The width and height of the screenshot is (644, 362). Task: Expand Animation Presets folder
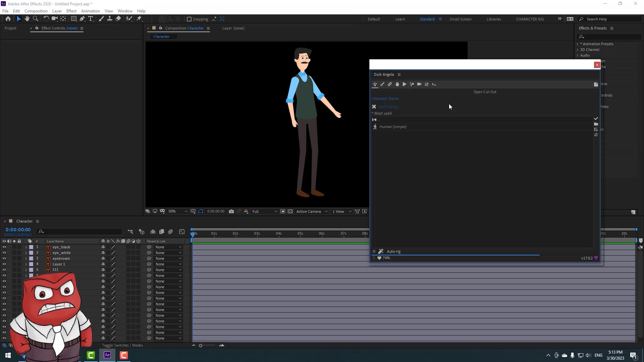pos(578,44)
